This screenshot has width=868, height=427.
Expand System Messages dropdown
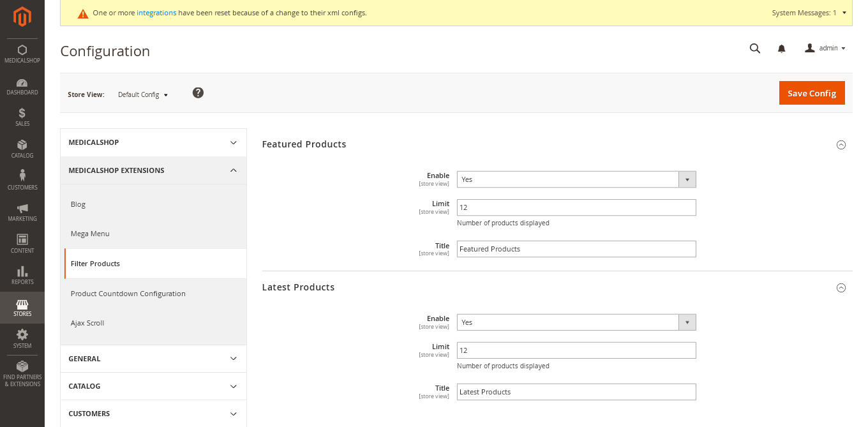[809, 13]
